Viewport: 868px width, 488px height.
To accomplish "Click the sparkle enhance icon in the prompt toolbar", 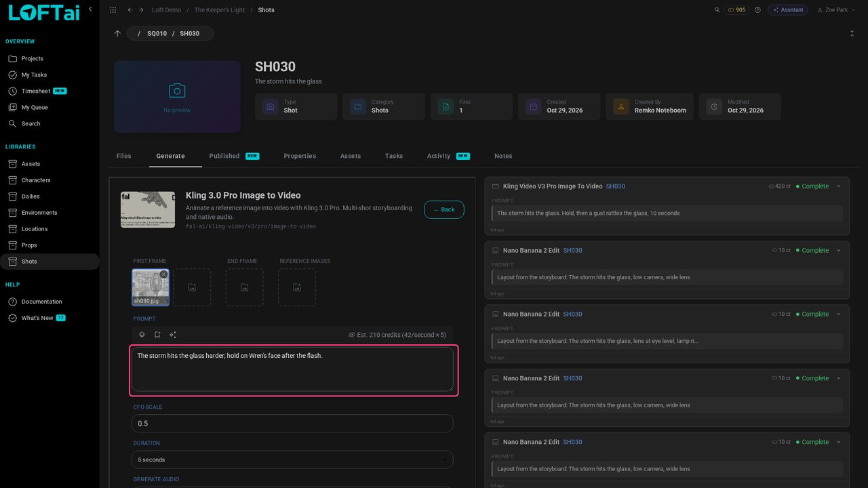I will tap(173, 335).
